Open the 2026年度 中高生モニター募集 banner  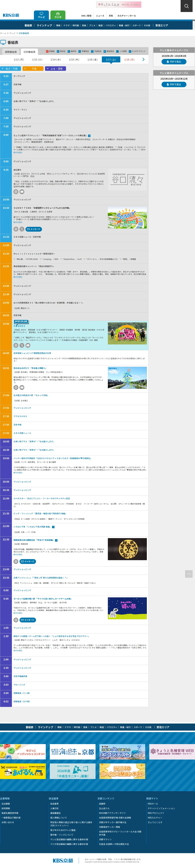click(x=73, y=771)
